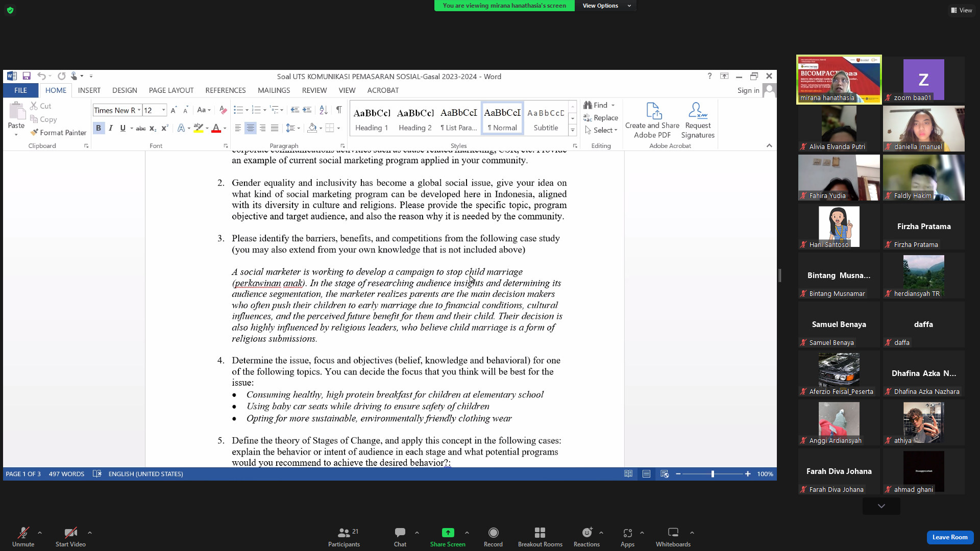Switch to the INSERT tab
This screenshot has height=551, width=980.
pyautogui.click(x=89, y=90)
